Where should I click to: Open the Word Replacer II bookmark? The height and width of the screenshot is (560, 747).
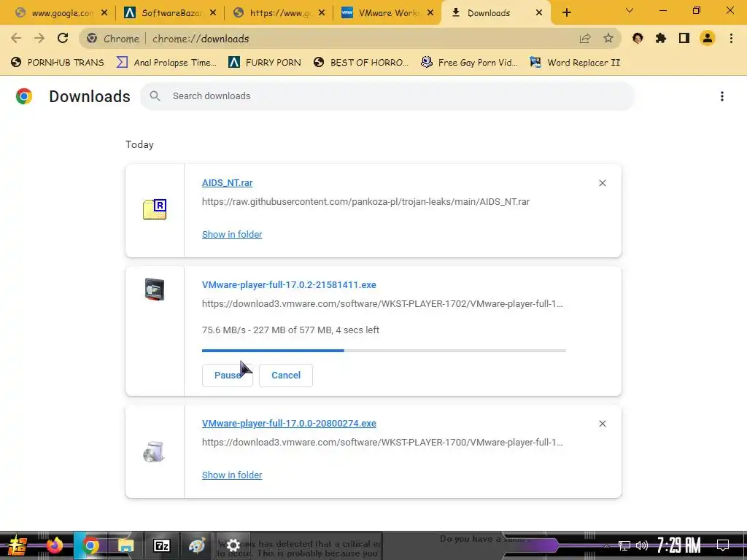576,63
